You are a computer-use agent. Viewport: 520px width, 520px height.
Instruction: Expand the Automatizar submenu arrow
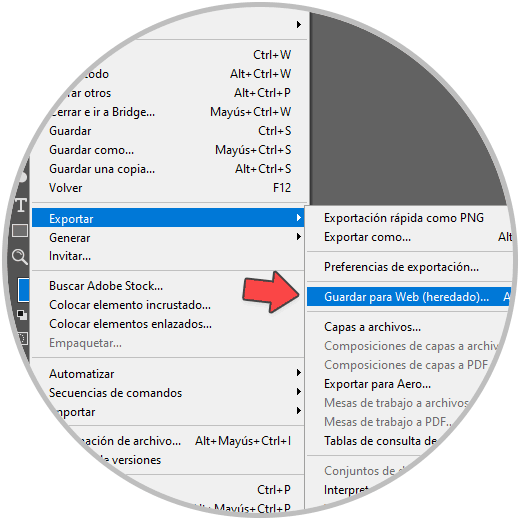[x=299, y=373]
